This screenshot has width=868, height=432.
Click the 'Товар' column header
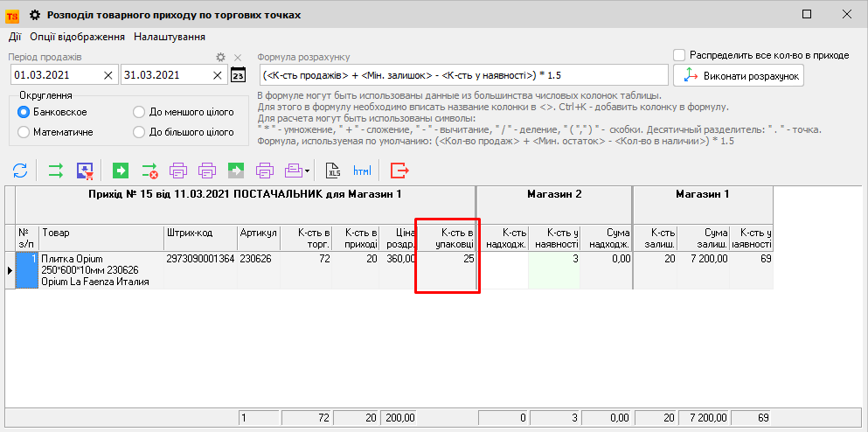101,233
